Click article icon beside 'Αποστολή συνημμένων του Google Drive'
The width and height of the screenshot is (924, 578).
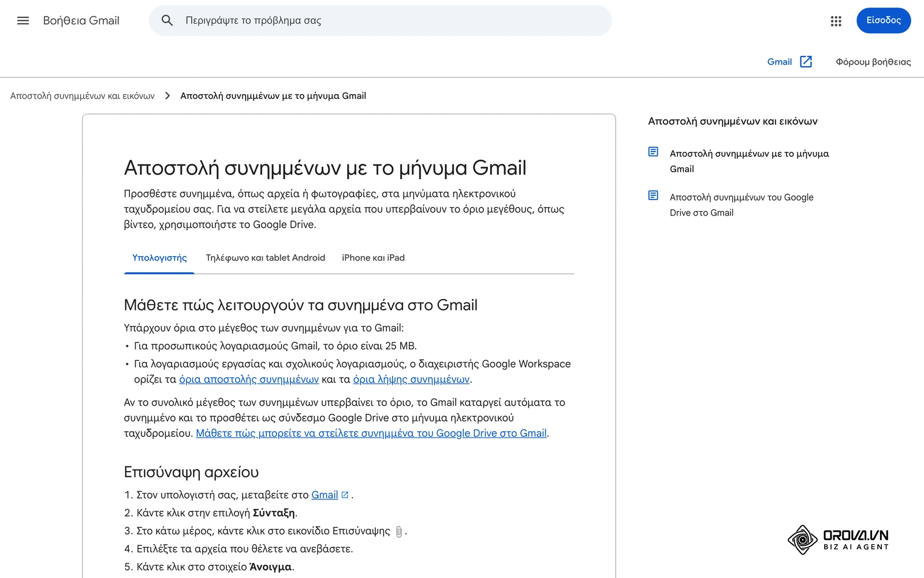(x=653, y=195)
